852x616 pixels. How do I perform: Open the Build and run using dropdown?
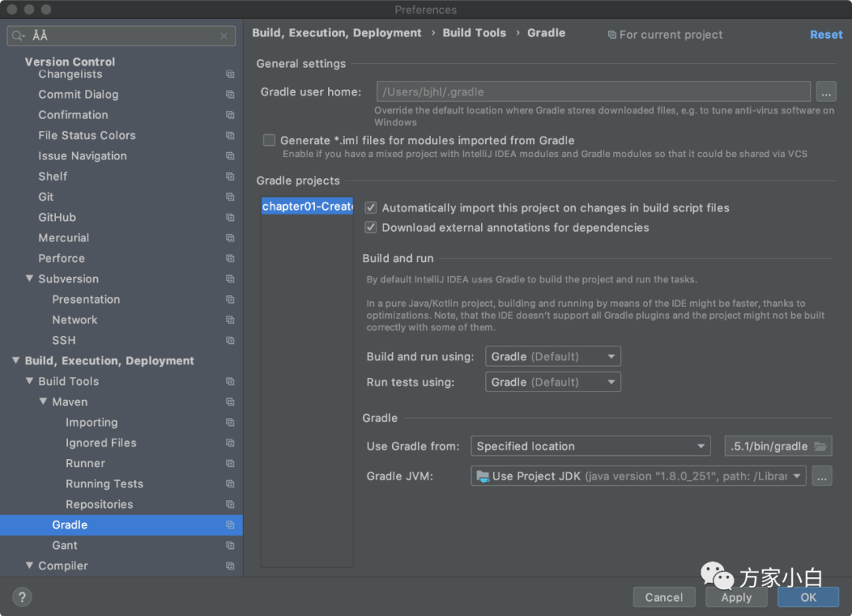click(552, 357)
